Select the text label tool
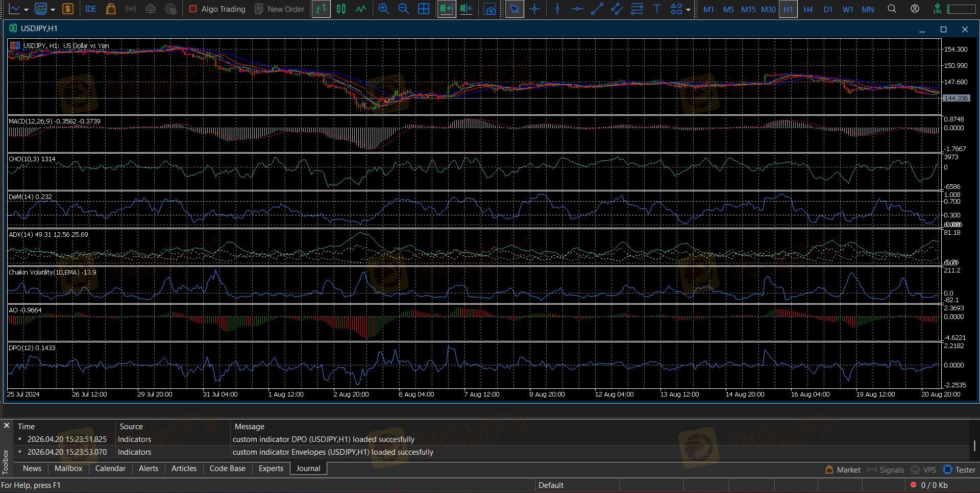 tap(657, 9)
